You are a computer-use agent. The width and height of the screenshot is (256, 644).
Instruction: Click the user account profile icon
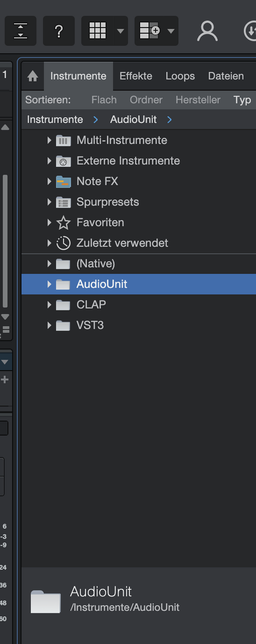[207, 31]
